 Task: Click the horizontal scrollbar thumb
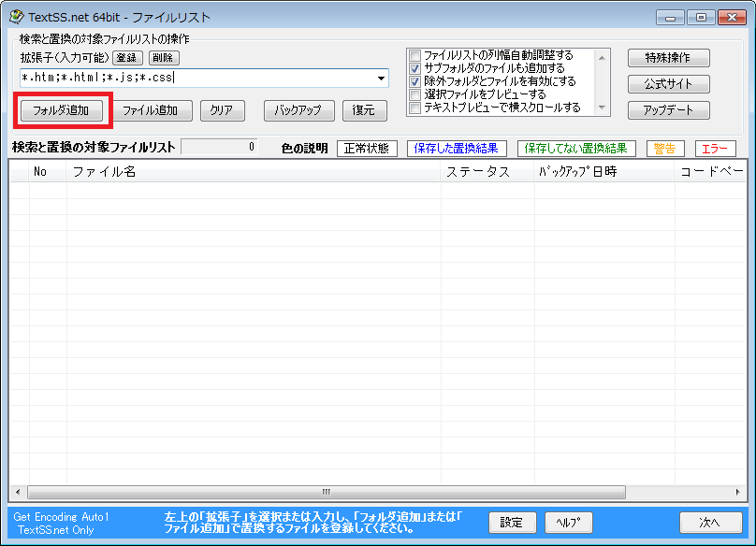click(x=327, y=492)
